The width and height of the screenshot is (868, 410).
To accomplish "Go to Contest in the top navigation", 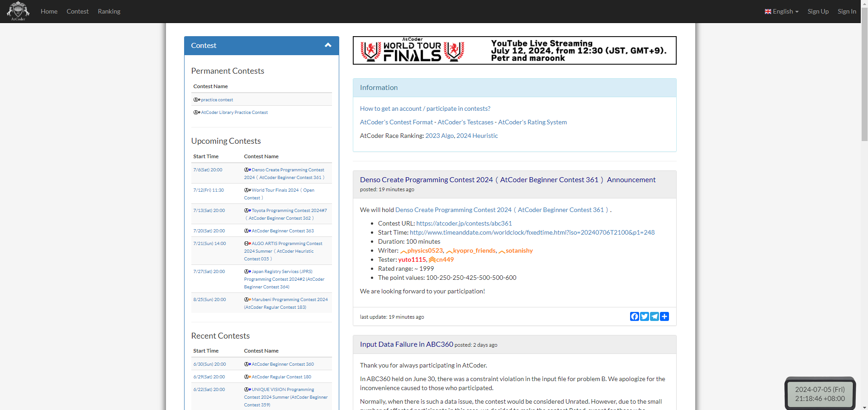I will pos(77,11).
